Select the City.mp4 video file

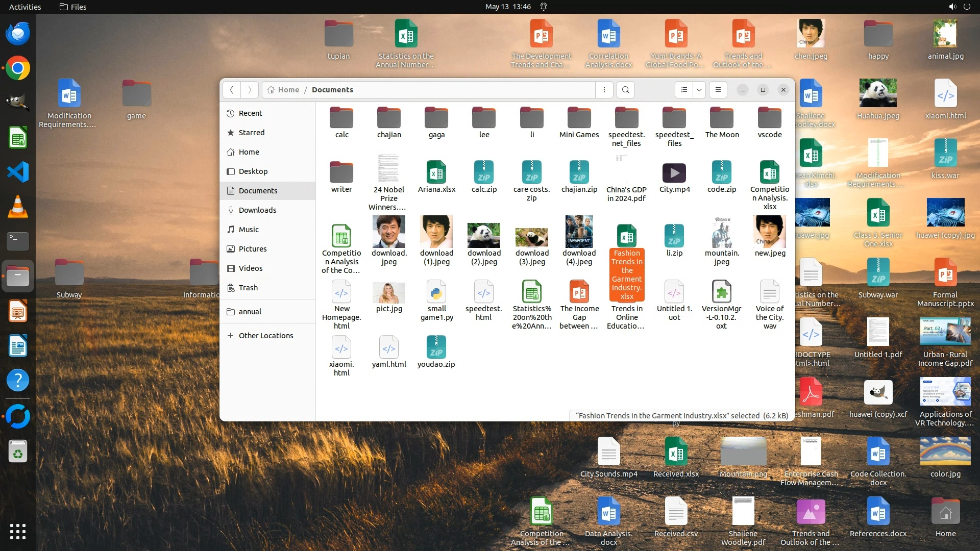(674, 173)
